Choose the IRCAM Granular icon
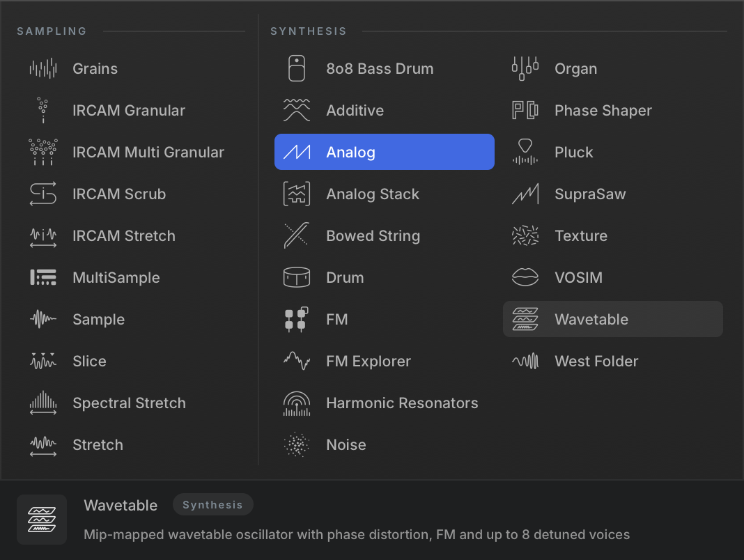The width and height of the screenshot is (744, 560). (x=43, y=110)
